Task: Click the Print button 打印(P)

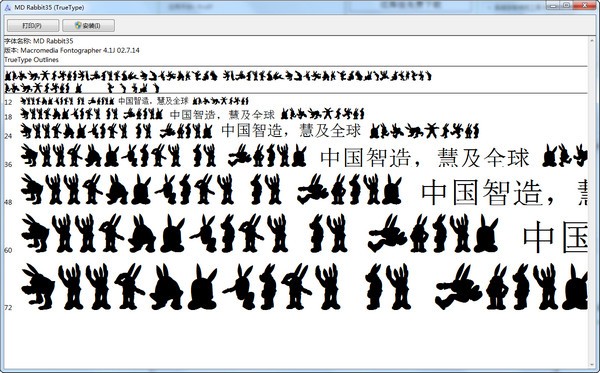Action: [x=33, y=26]
